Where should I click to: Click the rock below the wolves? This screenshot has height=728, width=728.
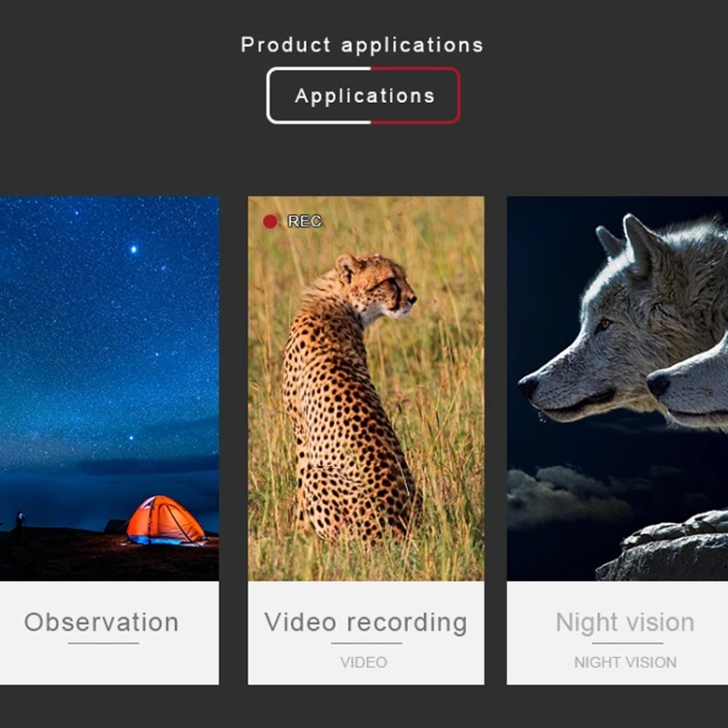coord(670,548)
